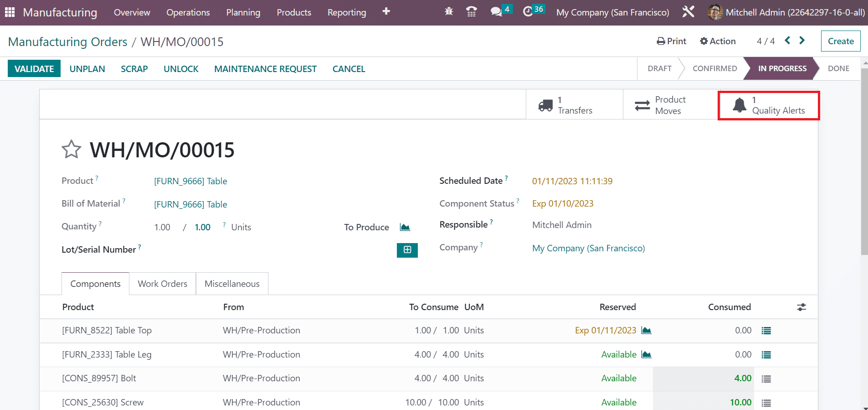Open the [FURN_9666] Table product link
The image size is (868, 410).
tap(190, 181)
